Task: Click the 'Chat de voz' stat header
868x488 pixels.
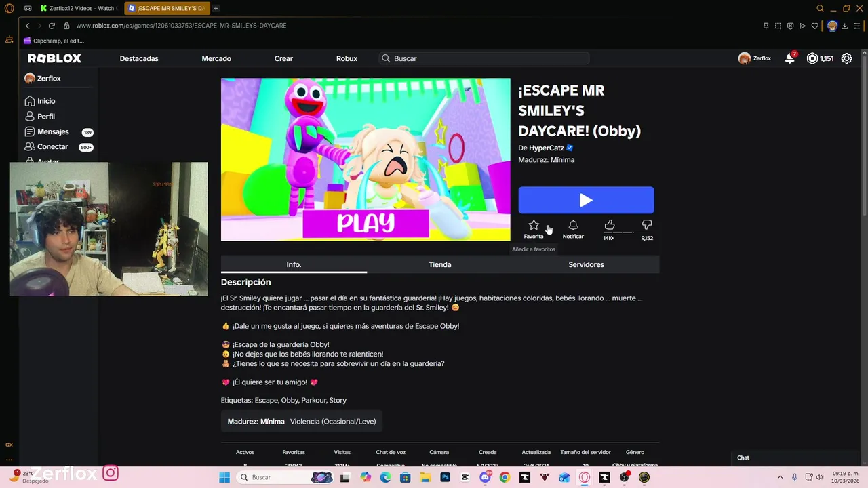Action: pos(391,452)
